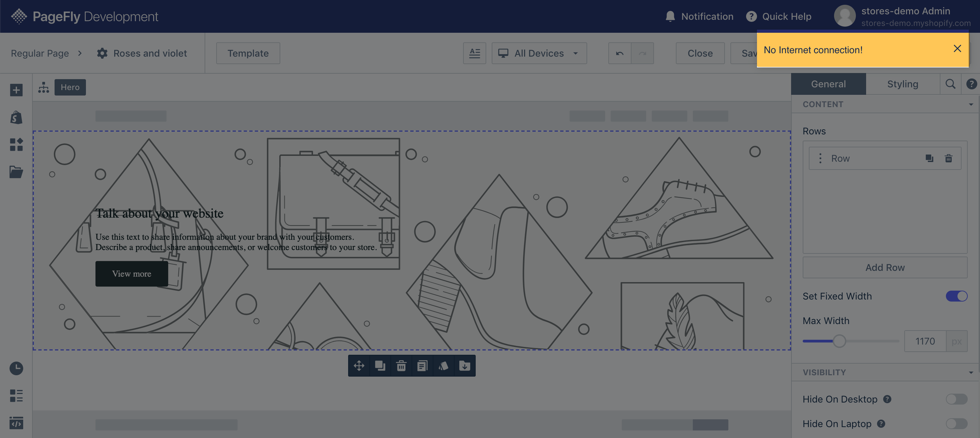Open the page outline list icon
Viewport: 980px width, 438px height.
tap(16, 396)
